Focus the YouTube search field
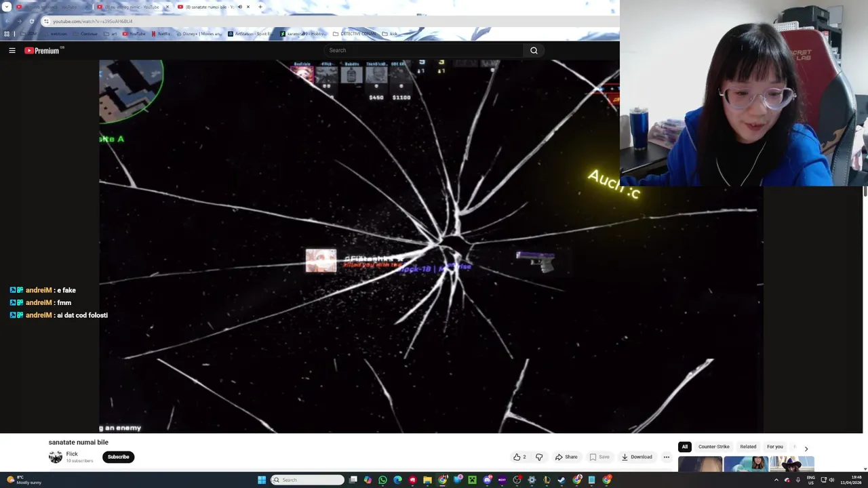The width and height of the screenshot is (868, 488). tap(423, 50)
